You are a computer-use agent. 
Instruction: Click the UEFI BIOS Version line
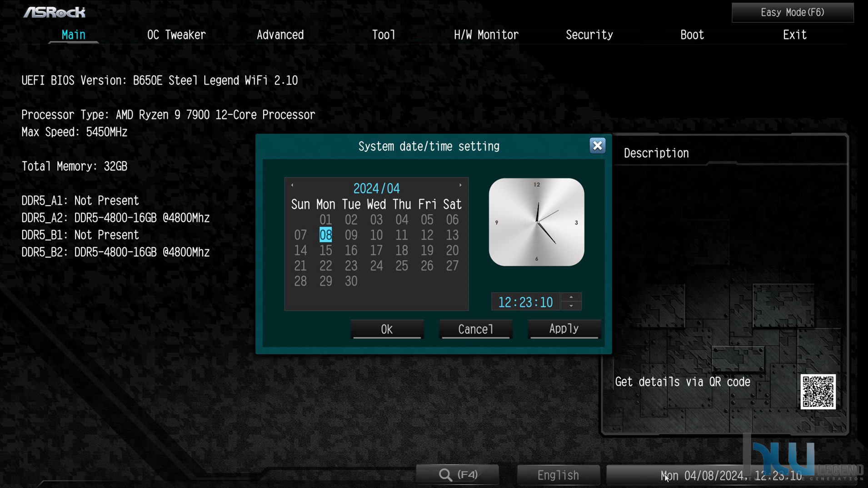160,81
